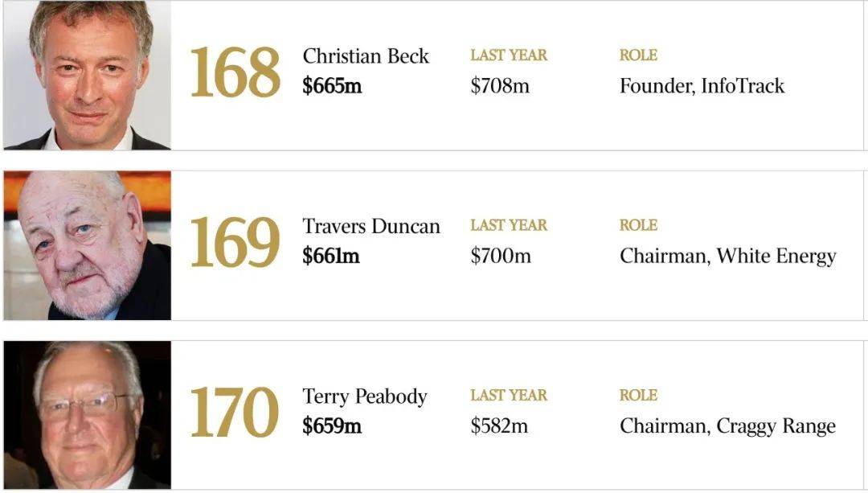868x493 pixels.
Task: Select the Christian Beck name link
Action: (366, 56)
